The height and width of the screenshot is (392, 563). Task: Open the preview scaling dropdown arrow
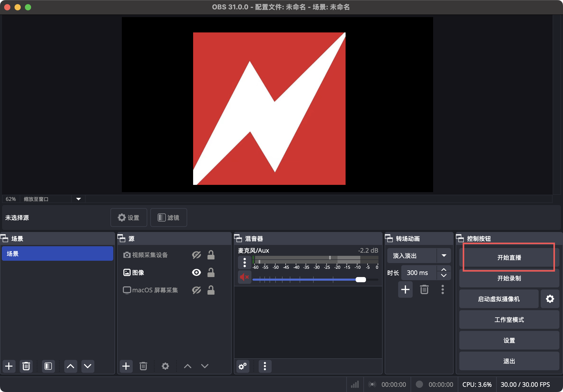79,199
